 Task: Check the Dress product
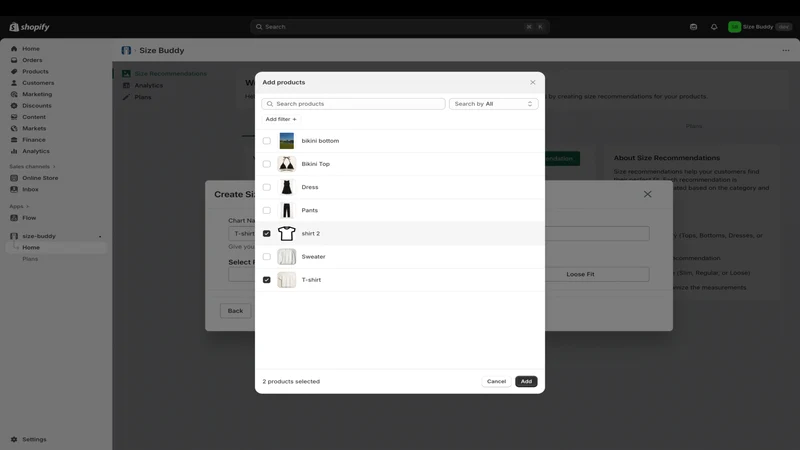click(x=266, y=187)
